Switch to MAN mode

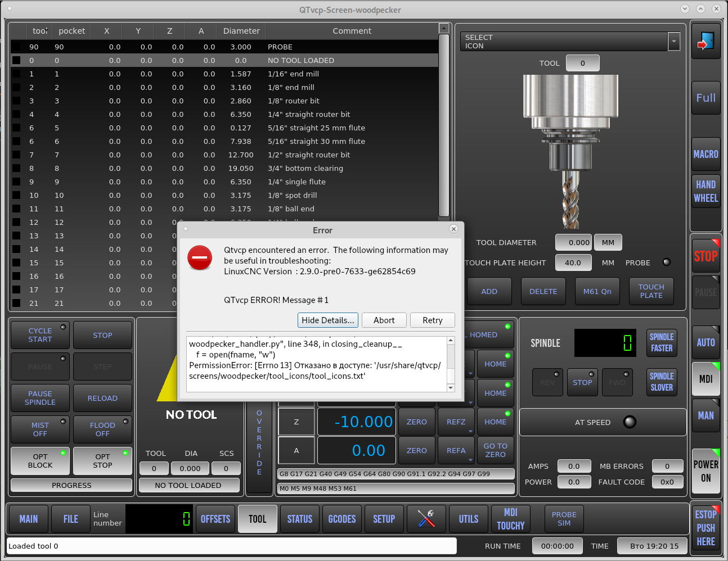705,415
